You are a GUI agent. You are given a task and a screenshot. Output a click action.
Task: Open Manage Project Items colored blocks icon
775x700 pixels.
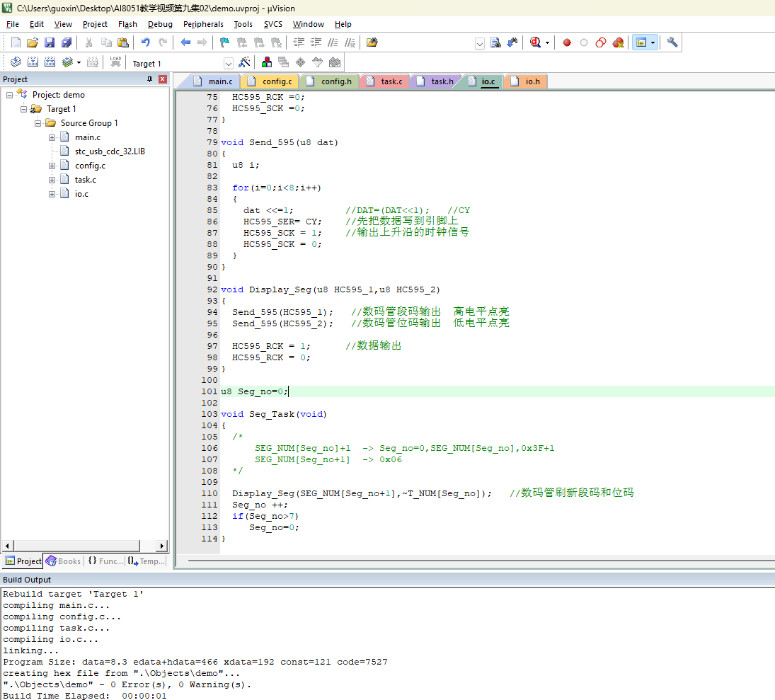click(267, 62)
